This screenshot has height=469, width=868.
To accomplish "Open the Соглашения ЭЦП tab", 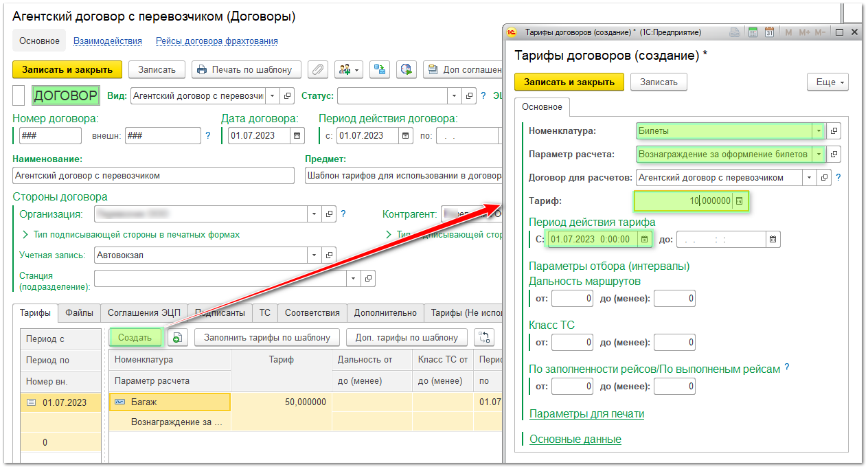I will [144, 312].
